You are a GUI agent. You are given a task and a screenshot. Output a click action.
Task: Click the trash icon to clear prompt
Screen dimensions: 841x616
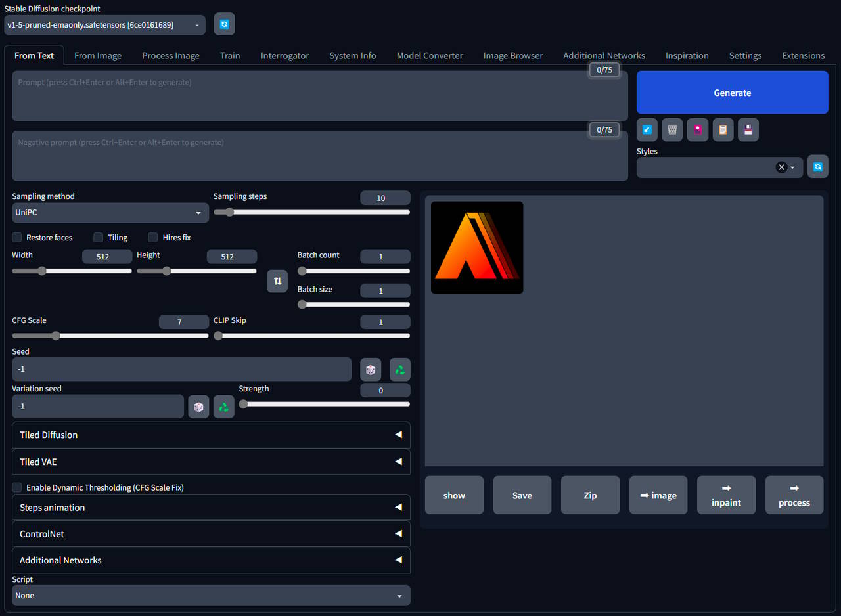(671, 130)
